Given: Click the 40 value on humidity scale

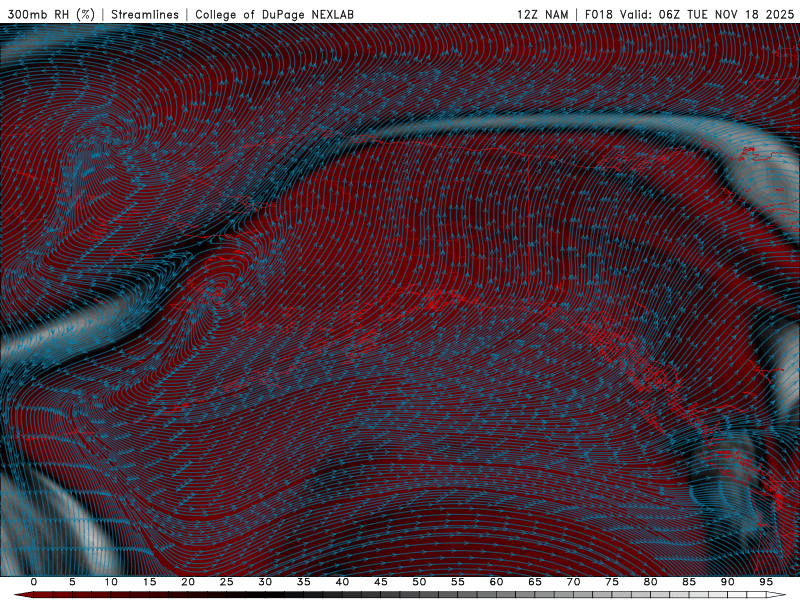Looking at the screenshot, I should [x=342, y=582].
